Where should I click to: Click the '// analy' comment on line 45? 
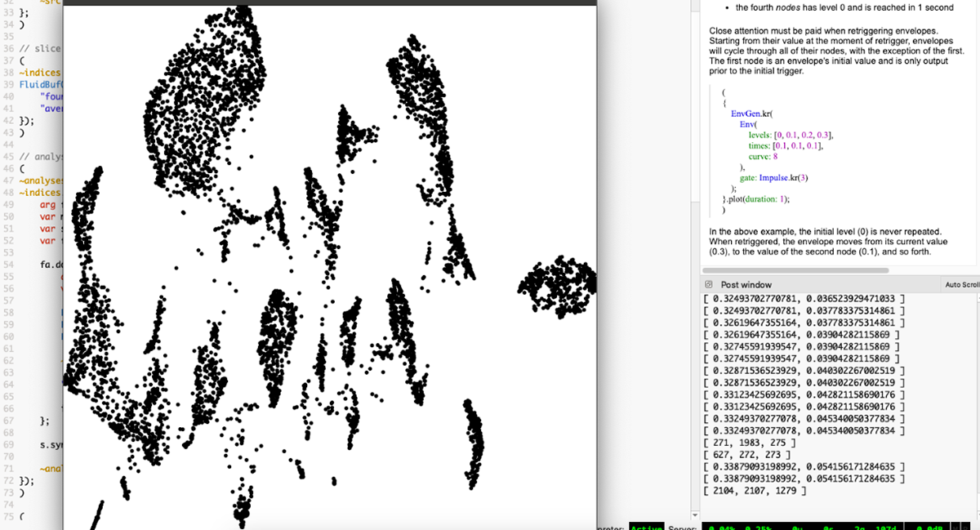coord(42,156)
